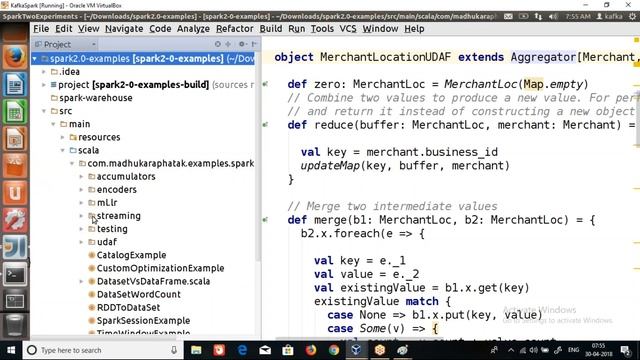Open System Settings from launcher
This screenshot has height=360, width=640.
coord(15,220)
